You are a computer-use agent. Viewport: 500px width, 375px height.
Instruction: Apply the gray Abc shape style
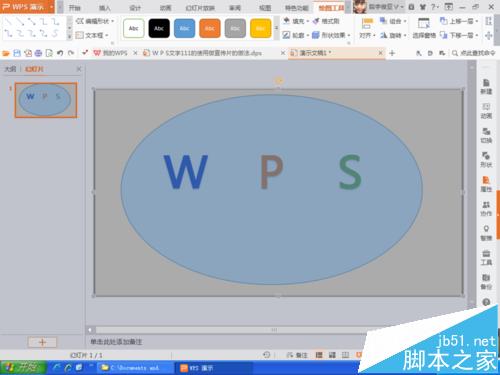235,28
